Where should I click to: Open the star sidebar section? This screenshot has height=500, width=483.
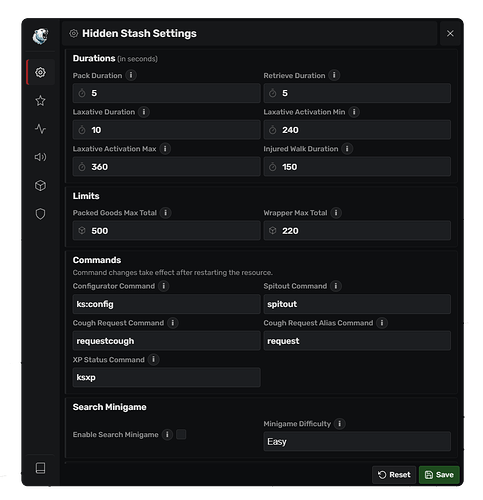[x=40, y=101]
